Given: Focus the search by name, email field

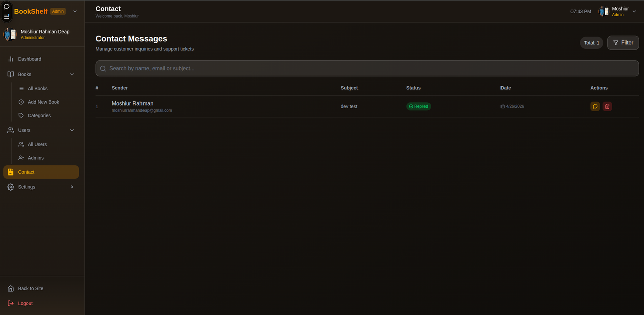Looking at the screenshot, I should click(367, 69).
